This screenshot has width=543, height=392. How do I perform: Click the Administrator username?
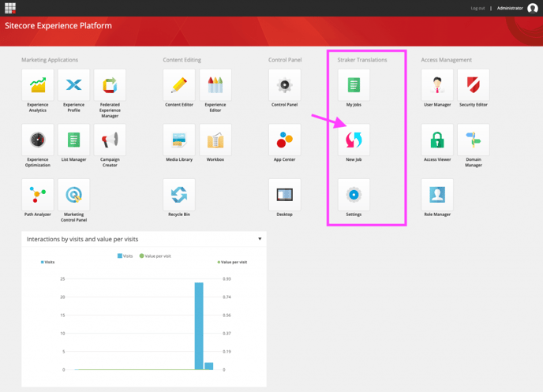click(x=510, y=8)
